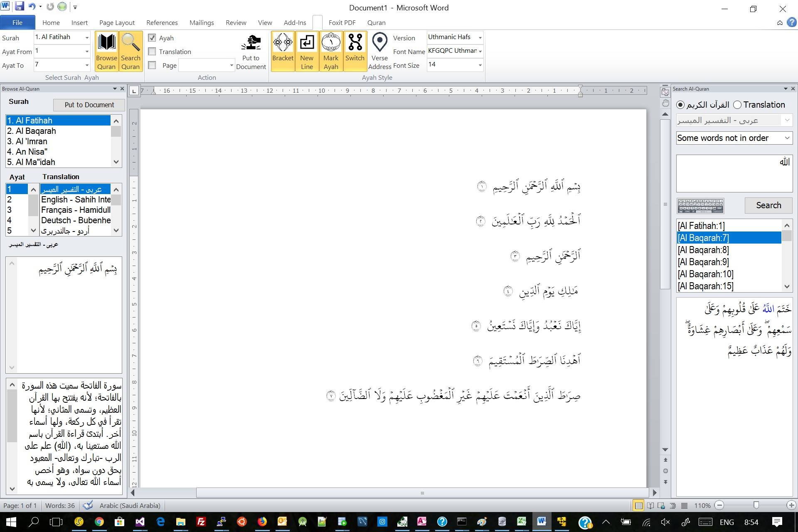The image size is (798, 532).
Task: Click the Arabic (Saudi Arabia) language button
Action: tap(130, 506)
